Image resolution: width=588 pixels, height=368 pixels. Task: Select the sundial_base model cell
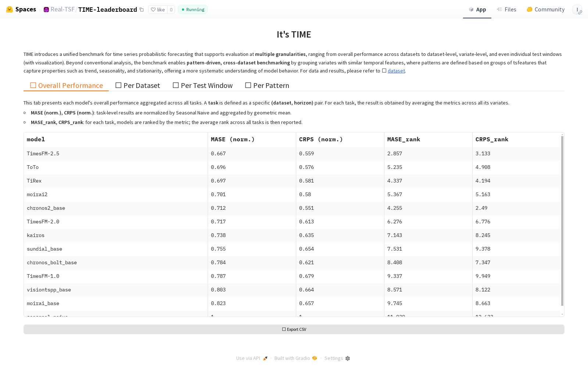click(x=116, y=249)
